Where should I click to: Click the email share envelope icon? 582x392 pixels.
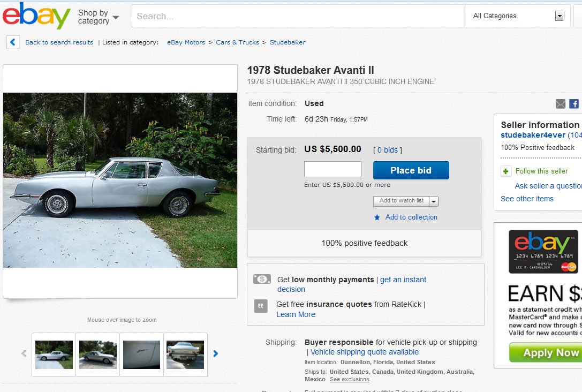pyautogui.click(x=561, y=104)
